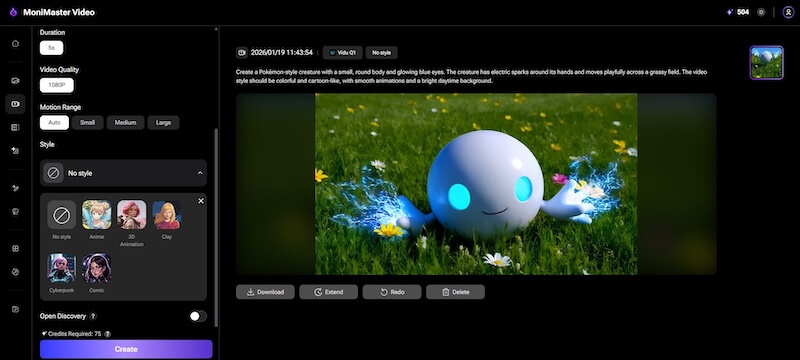Click the Pokémon-style creature prompt text
800x360 pixels.
coord(471,76)
